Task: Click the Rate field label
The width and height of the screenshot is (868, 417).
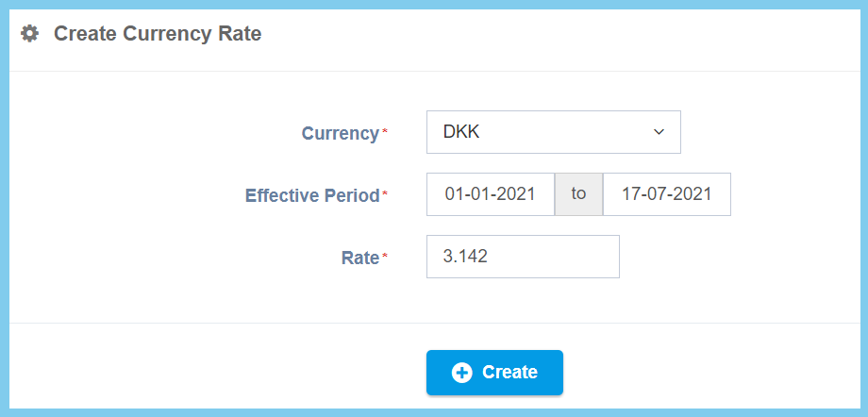Action: click(x=359, y=258)
